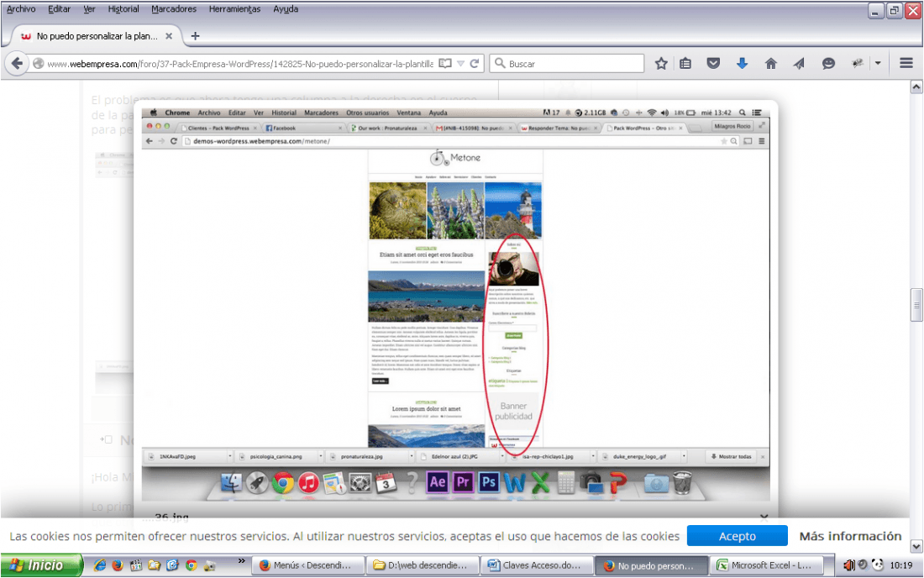Expand the address bar history dropdown
924x578 pixels.
[461, 64]
